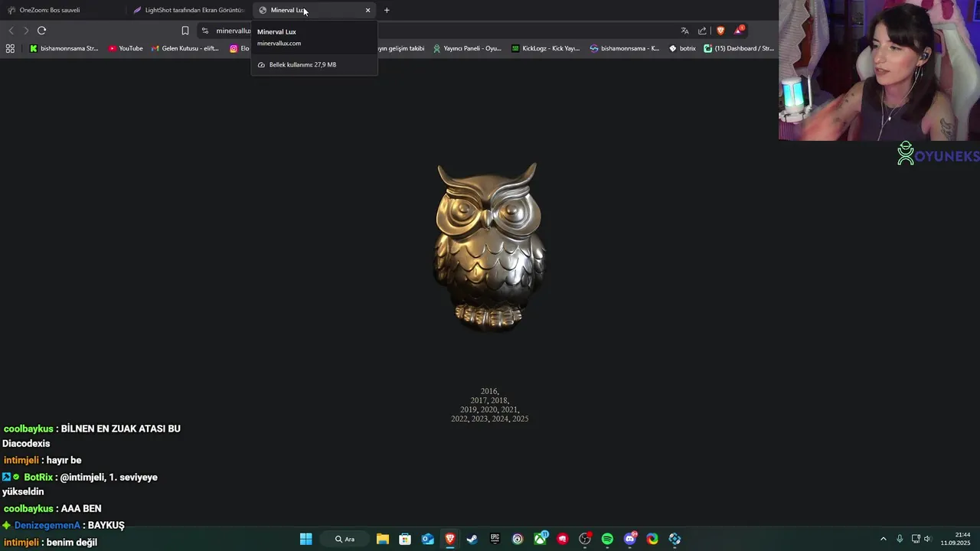Image resolution: width=980 pixels, height=551 pixels.
Task: Open Ubisoft Connect from taskbar
Action: click(x=518, y=539)
